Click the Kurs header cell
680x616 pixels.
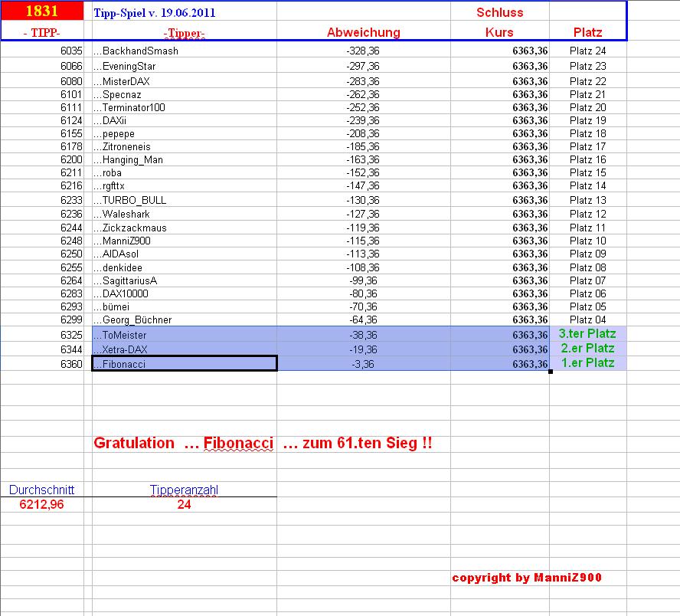click(499, 32)
